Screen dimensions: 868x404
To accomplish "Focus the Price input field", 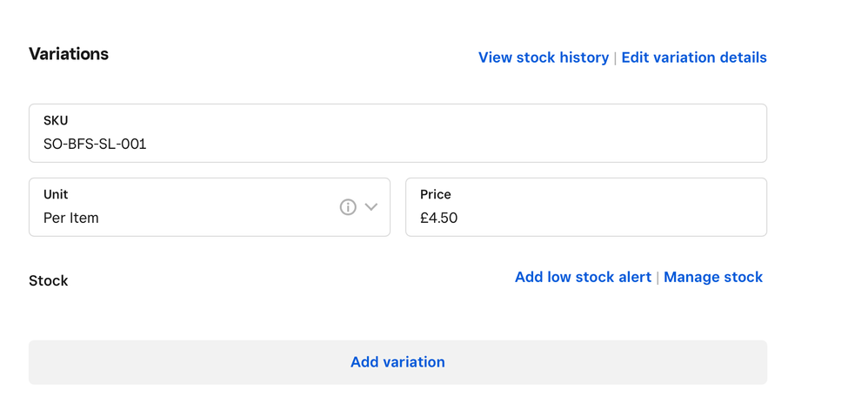I will tap(586, 207).
